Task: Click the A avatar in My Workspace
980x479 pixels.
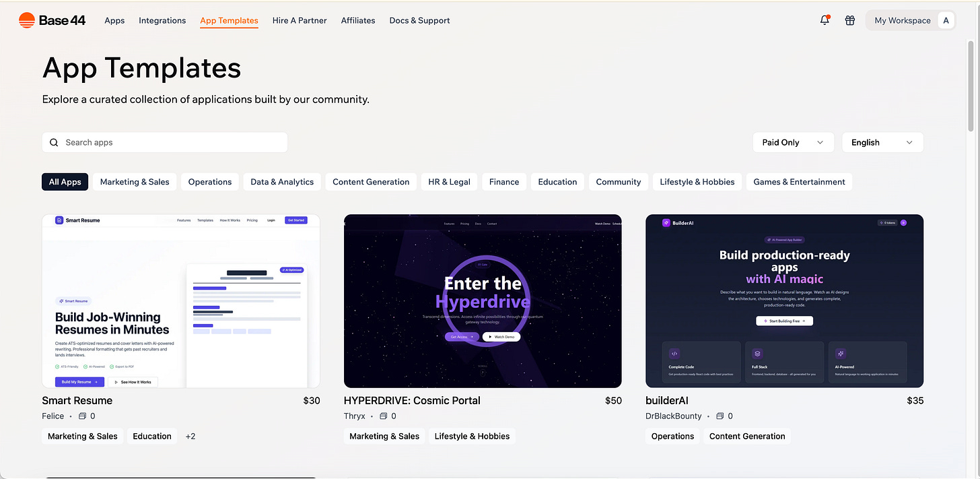Action: coord(946,20)
